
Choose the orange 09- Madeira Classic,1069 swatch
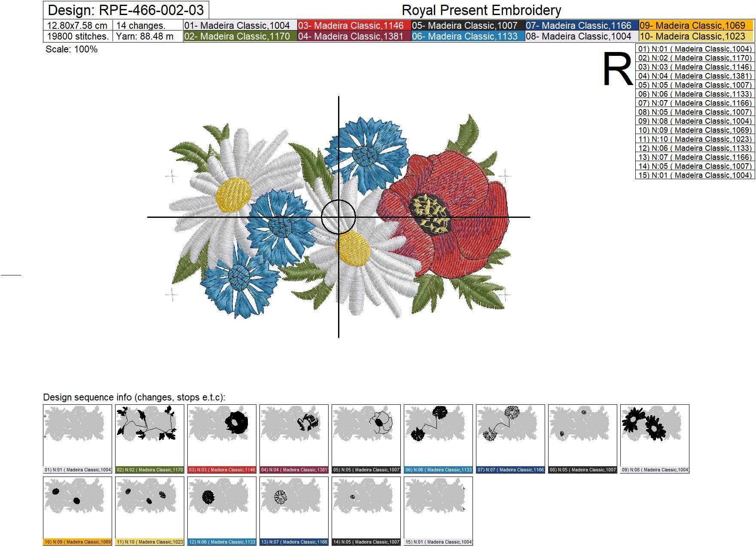click(696, 25)
